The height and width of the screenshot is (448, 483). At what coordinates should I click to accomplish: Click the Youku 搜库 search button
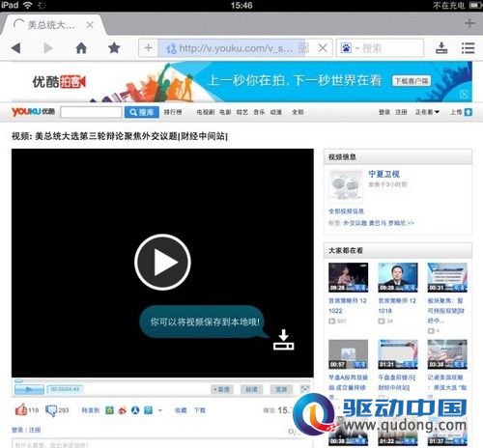[142, 112]
